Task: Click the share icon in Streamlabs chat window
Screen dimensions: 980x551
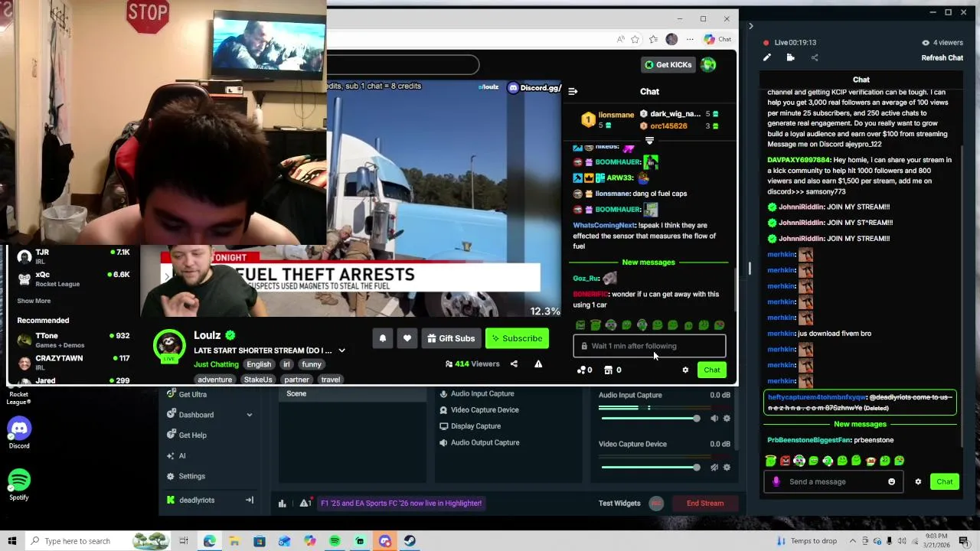Action: [815, 57]
